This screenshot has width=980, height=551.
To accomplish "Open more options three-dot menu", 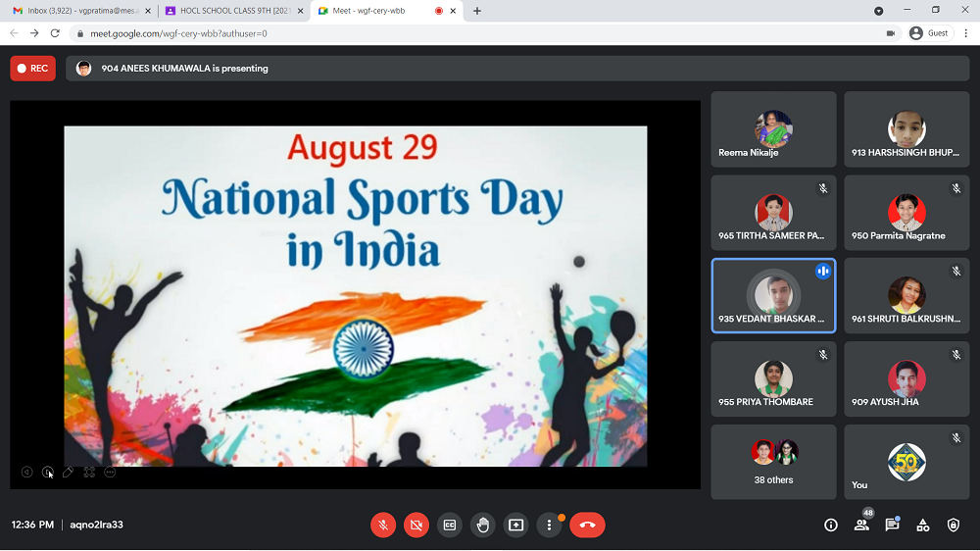I will (x=549, y=526).
